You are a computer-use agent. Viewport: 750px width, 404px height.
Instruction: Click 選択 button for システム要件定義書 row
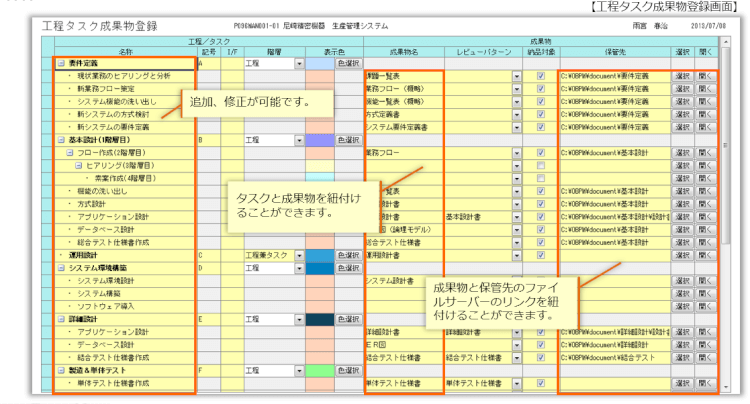point(682,127)
